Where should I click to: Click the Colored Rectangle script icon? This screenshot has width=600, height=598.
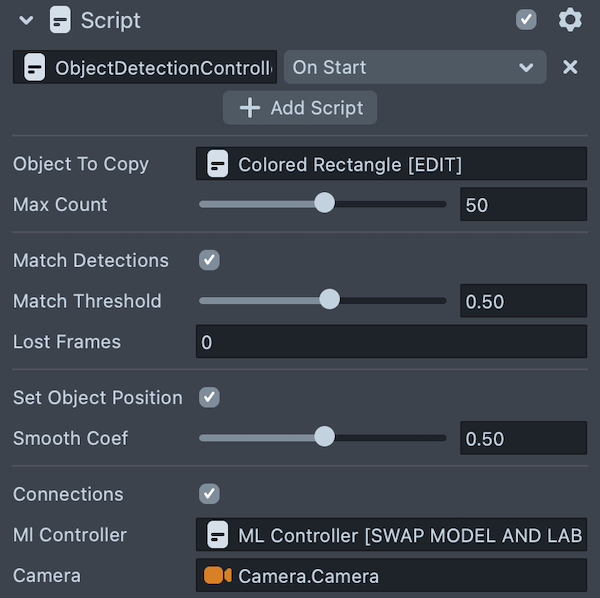217,164
